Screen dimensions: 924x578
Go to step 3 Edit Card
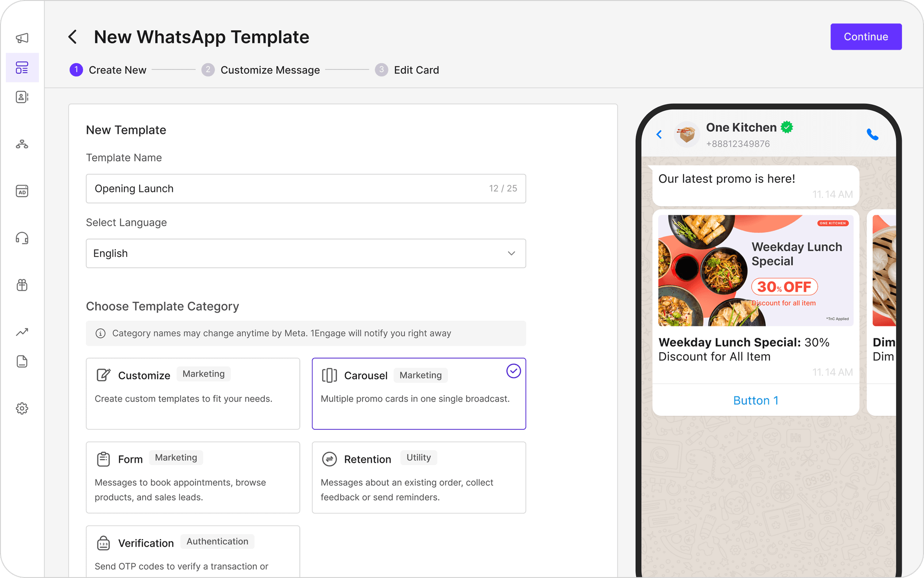(407, 70)
